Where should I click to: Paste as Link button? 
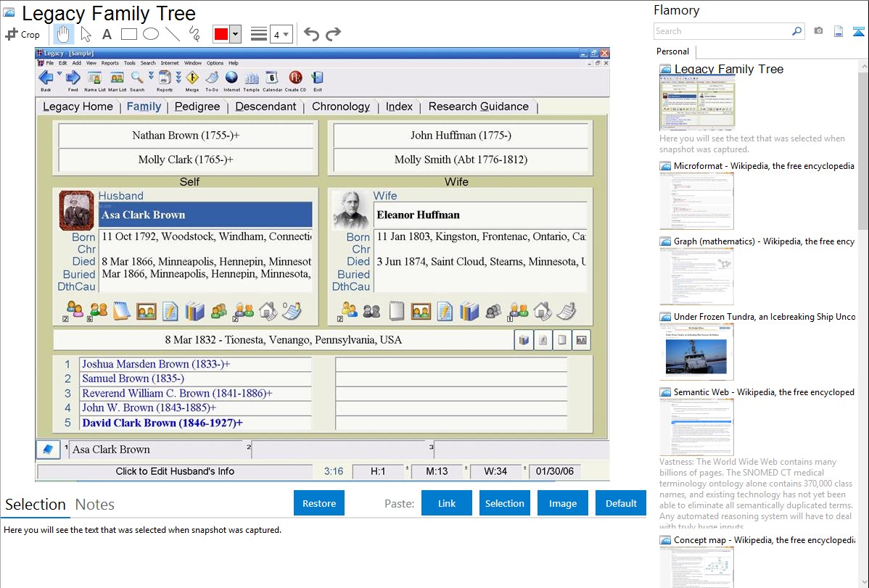click(447, 503)
